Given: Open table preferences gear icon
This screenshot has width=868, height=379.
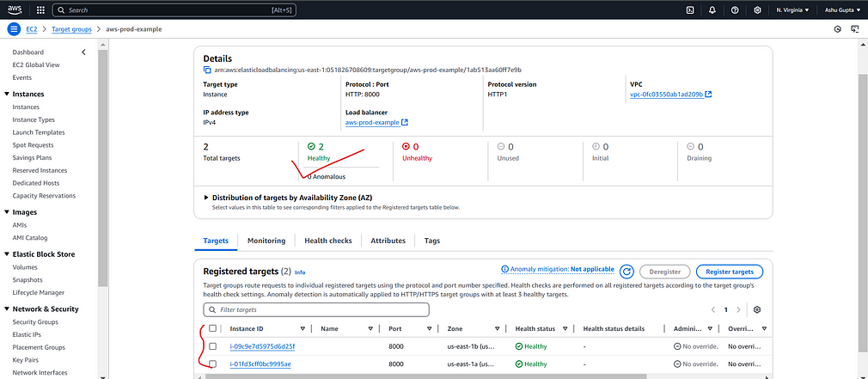Looking at the screenshot, I should click(x=757, y=310).
